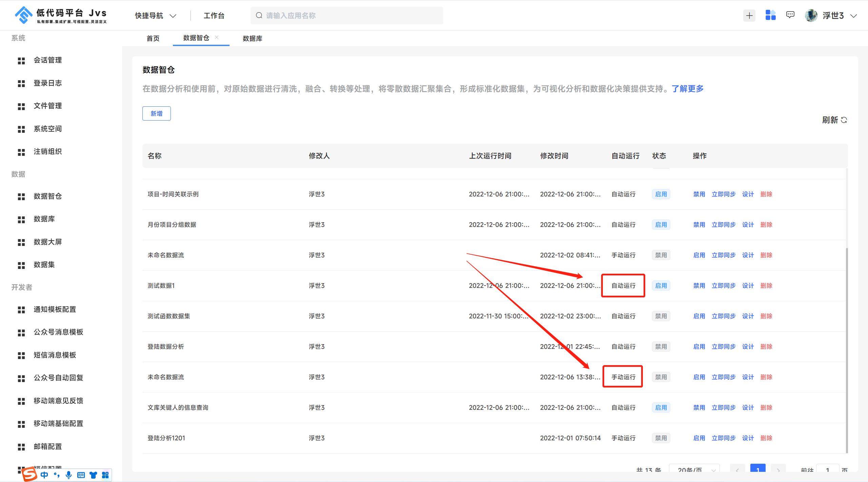Screen dimensions: 868x482
Task: Click the Jvs low-code platform logo
Action: click(x=61, y=15)
